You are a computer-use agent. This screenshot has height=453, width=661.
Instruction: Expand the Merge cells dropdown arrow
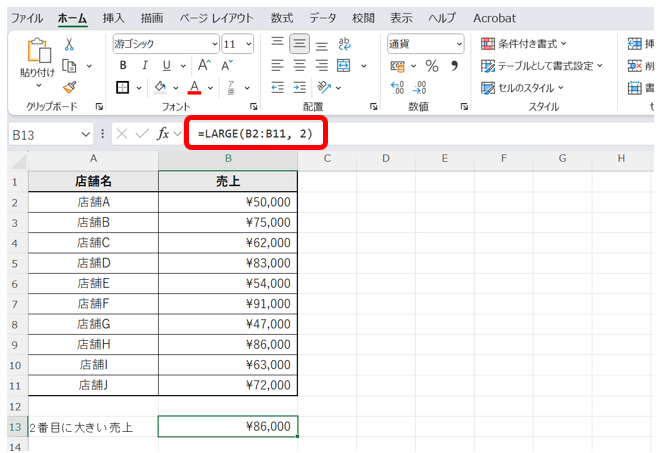click(x=363, y=66)
